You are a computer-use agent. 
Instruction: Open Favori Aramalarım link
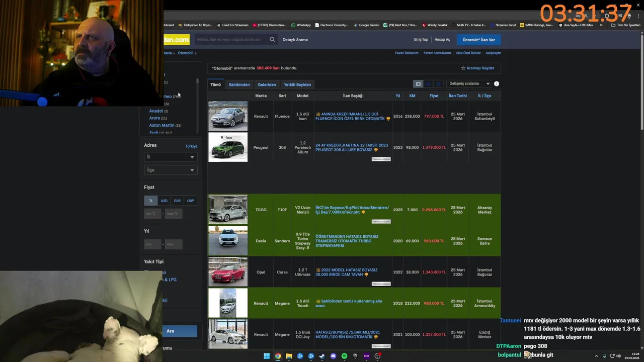coord(437,53)
